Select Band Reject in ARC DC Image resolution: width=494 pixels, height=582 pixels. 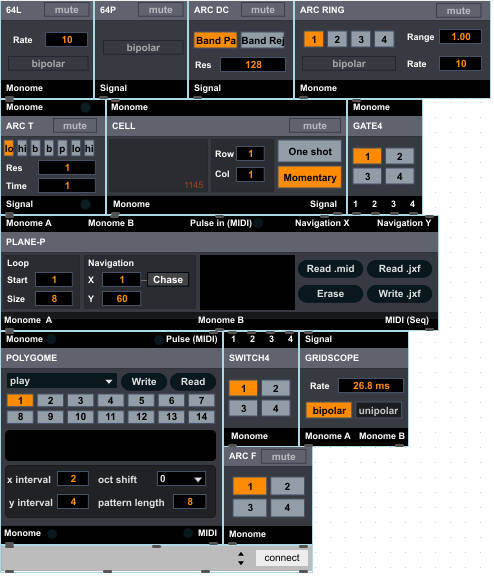[262, 40]
